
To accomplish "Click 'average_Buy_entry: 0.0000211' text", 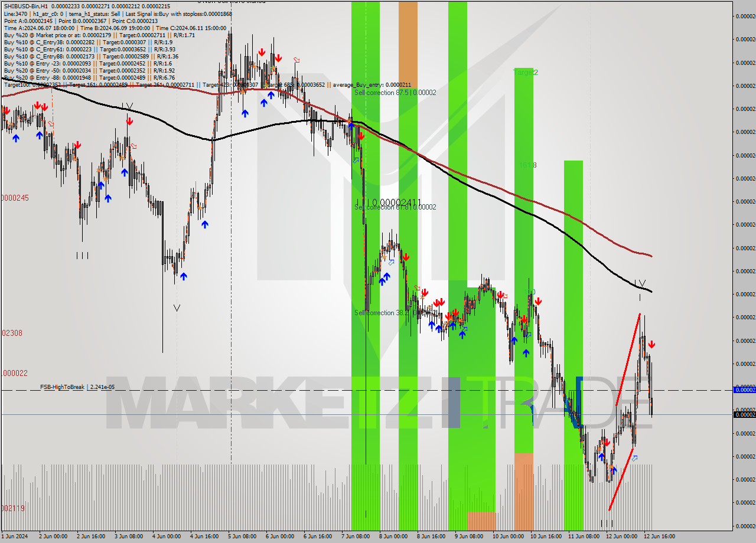I will click(372, 85).
